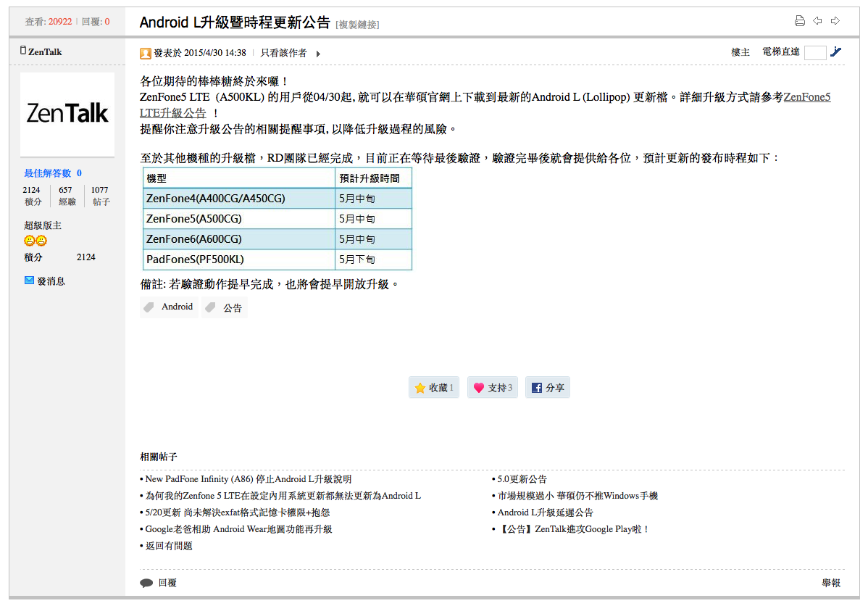Click the 支持 support button
The height and width of the screenshot is (606, 868).
point(493,387)
